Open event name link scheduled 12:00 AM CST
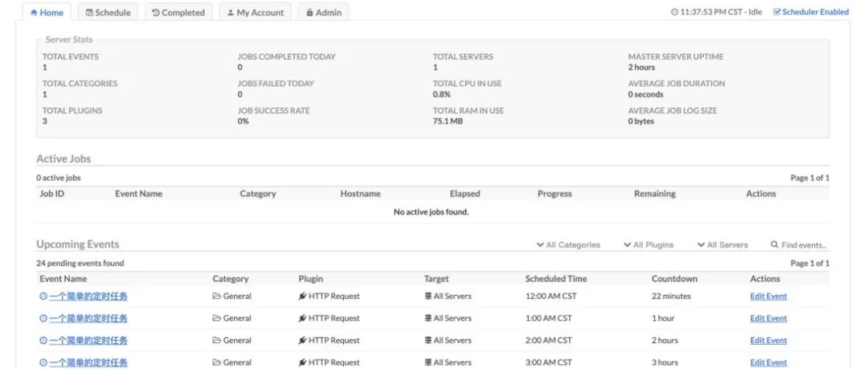Screen dimensions: 868x369 (88, 297)
